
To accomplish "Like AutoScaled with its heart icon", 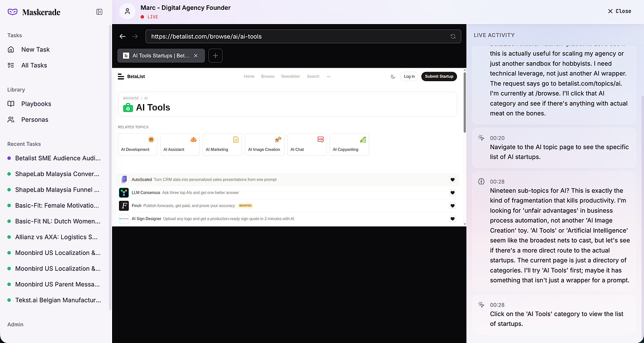I will (x=452, y=180).
